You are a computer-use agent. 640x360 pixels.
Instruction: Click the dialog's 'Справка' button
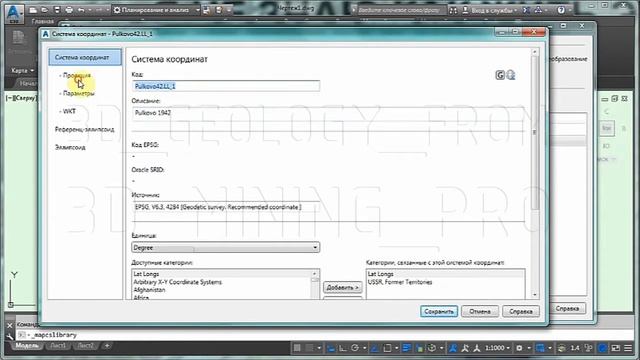(521, 311)
